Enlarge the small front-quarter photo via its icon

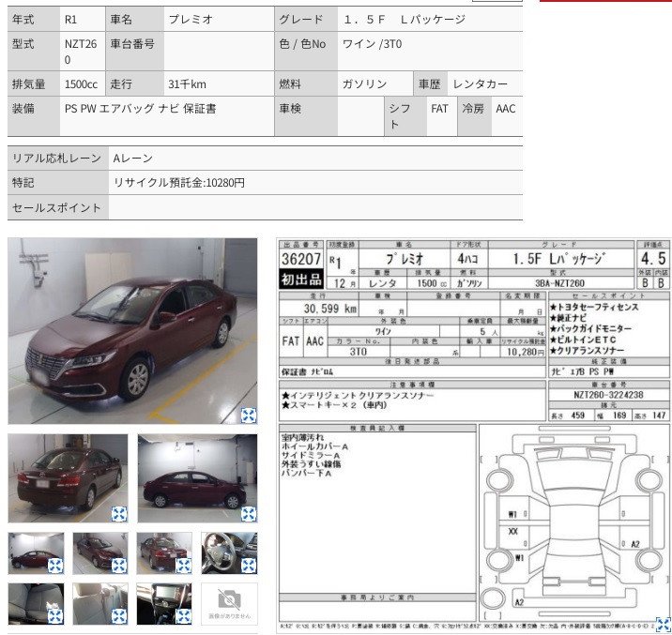coord(119,566)
